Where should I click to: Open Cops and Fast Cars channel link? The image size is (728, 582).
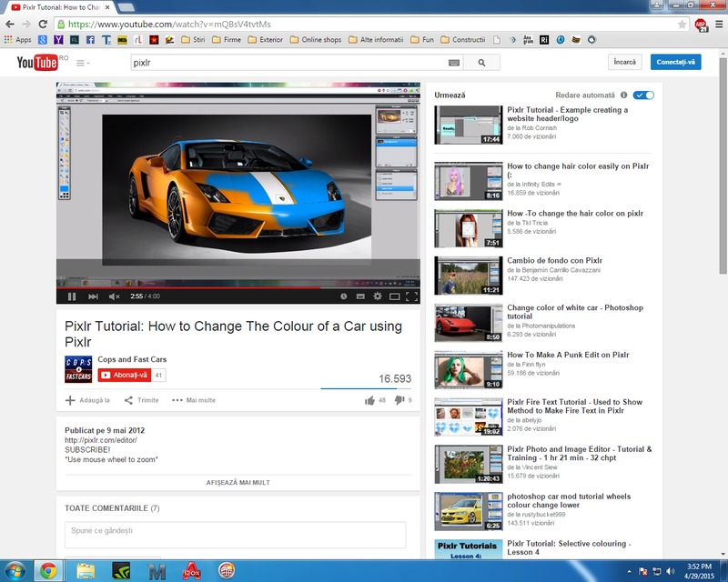[x=132, y=359]
